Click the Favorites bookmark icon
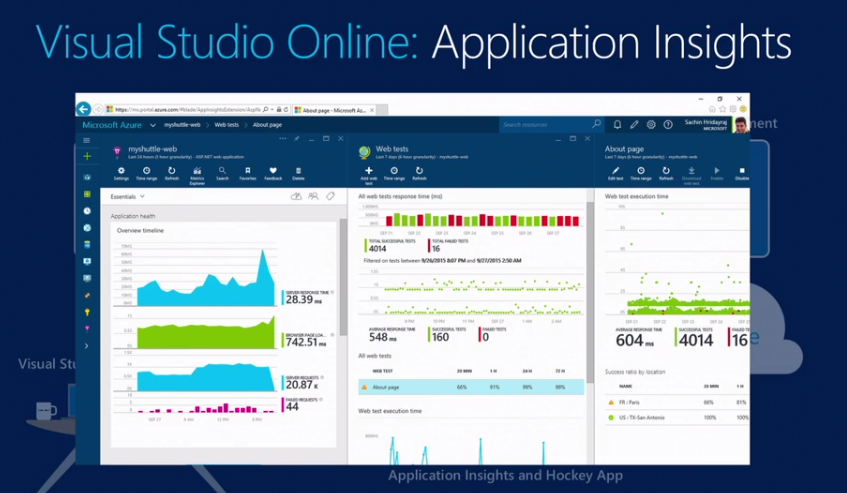This screenshot has width=847, height=493. 248,173
